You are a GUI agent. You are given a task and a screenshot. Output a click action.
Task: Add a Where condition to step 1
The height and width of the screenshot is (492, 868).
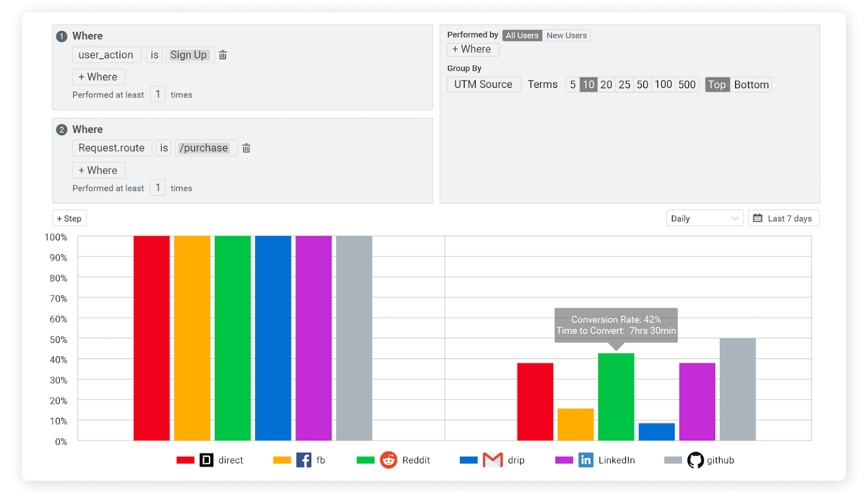click(x=99, y=77)
